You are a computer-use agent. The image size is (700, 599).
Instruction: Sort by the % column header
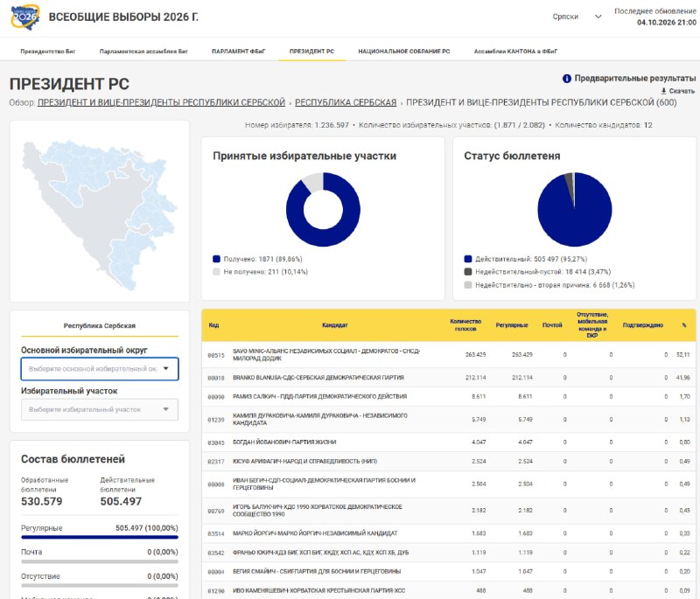click(684, 325)
